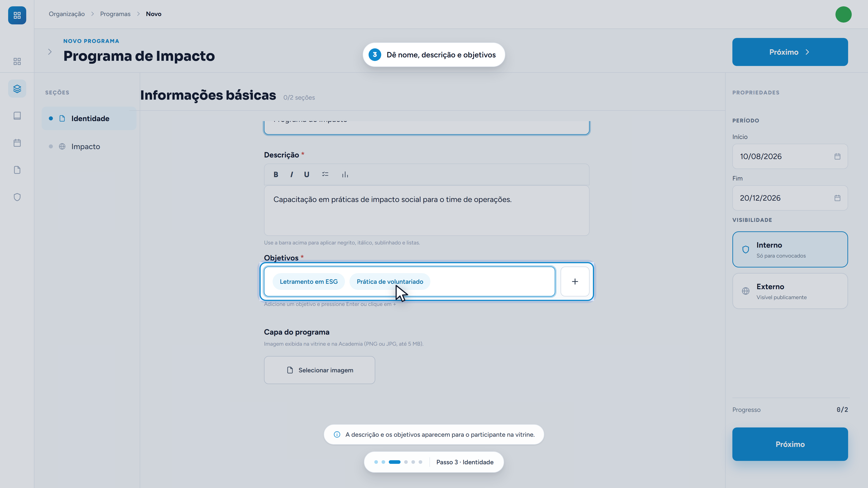Click the top Próximo button with arrow

click(790, 52)
